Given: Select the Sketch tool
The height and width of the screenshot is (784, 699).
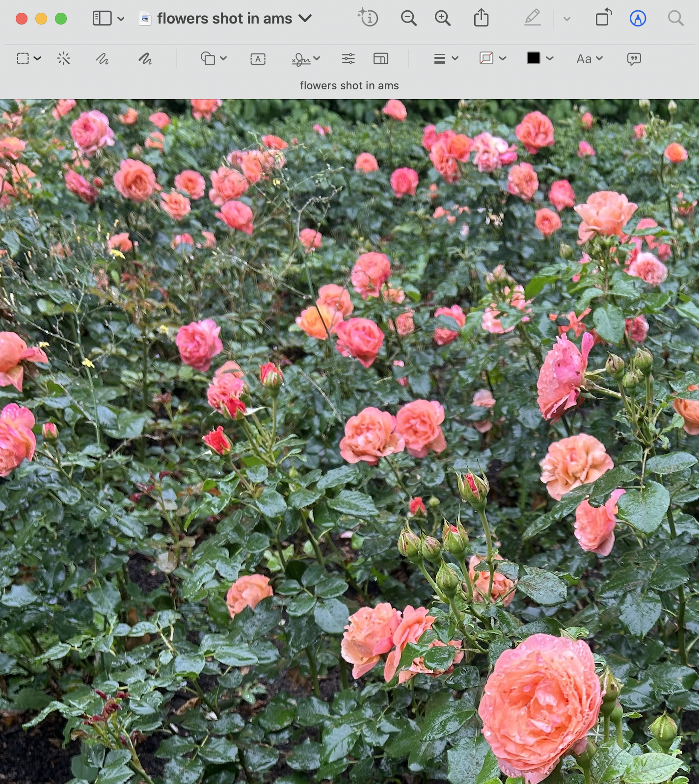Looking at the screenshot, I should point(102,59).
